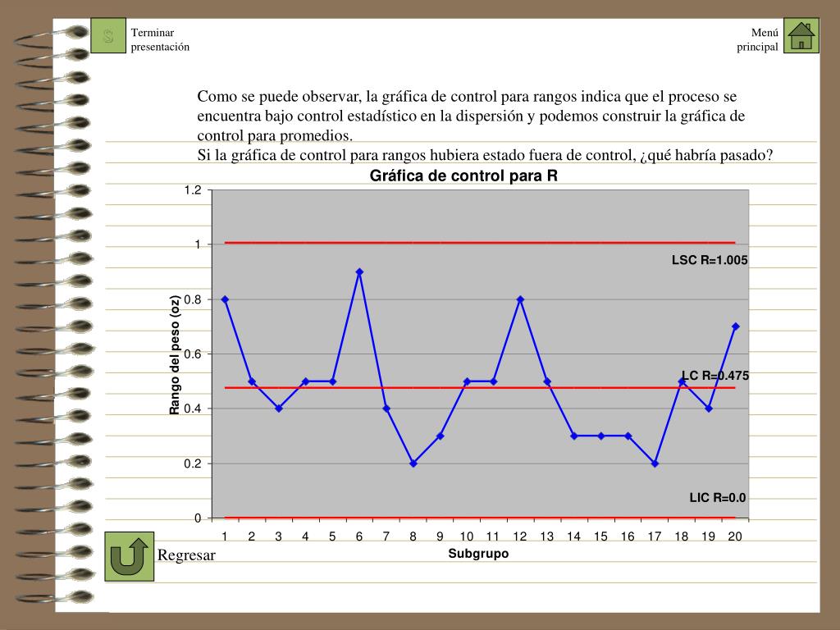Click the data point for subgroup 15
The width and height of the screenshot is (840, 630).
pyautogui.click(x=601, y=436)
